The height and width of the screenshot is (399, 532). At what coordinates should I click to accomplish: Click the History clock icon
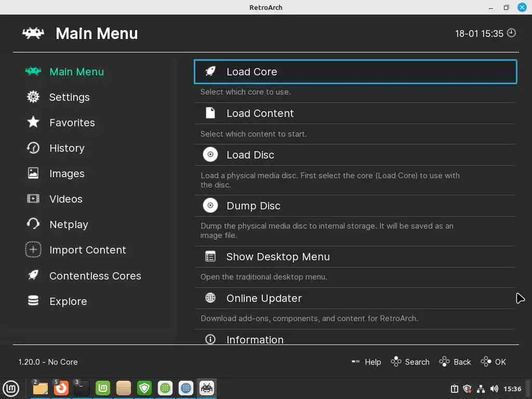(x=33, y=148)
